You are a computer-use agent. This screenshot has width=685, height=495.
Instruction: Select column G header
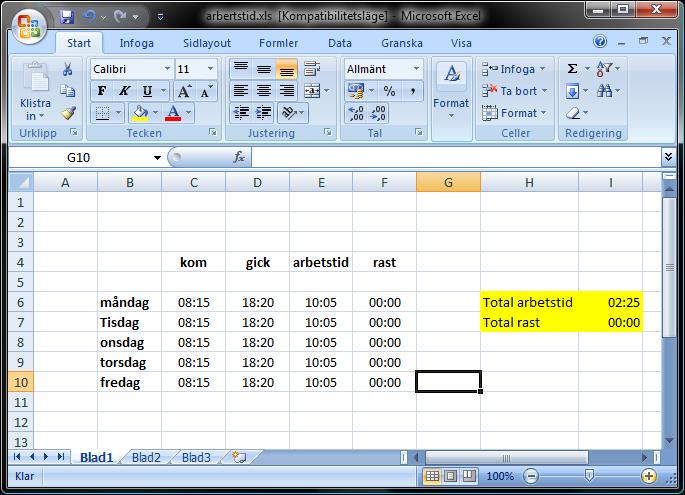pyautogui.click(x=448, y=183)
